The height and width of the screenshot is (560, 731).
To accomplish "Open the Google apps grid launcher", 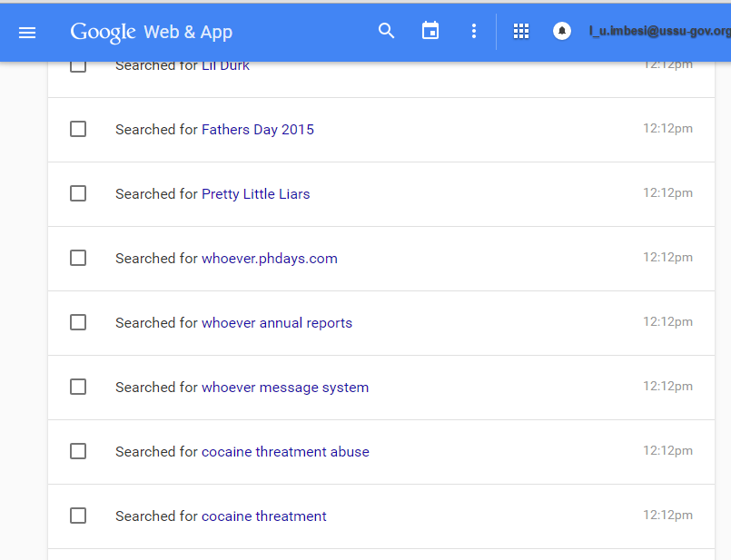I will 521,31.
